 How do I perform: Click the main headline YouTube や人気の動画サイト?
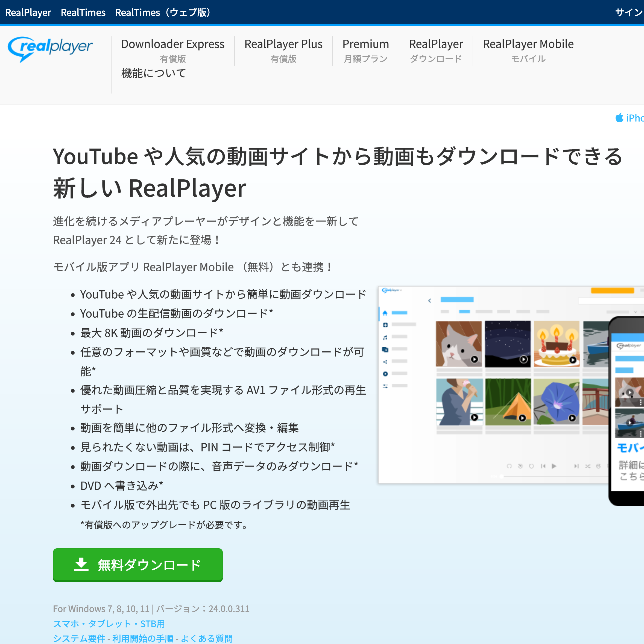[x=338, y=172]
